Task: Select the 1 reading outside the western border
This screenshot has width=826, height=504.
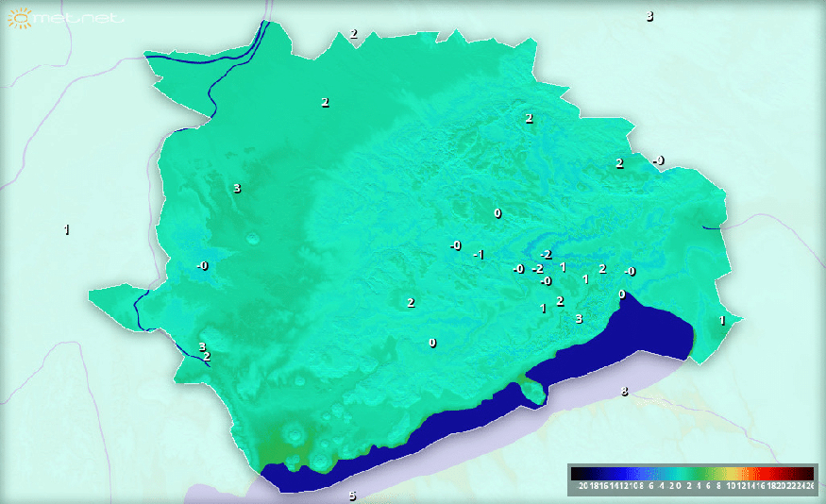Action: point(66,229)
